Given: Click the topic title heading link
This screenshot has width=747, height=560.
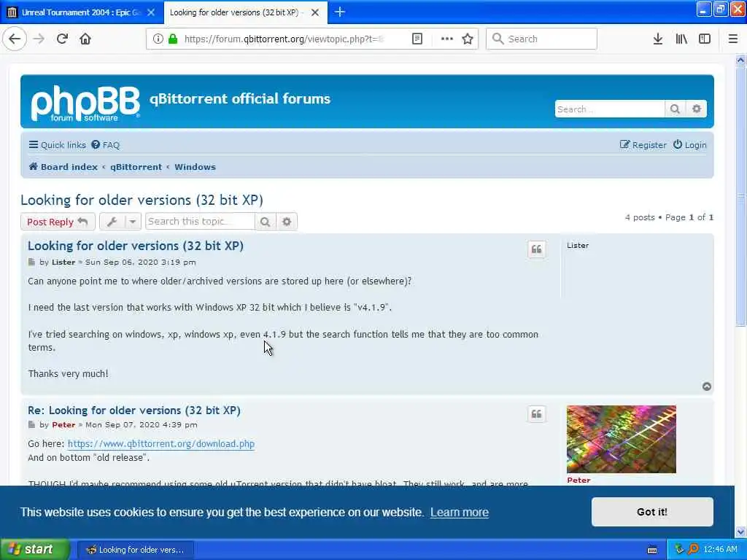Looking at the screenshot, I should click(142, 200).
